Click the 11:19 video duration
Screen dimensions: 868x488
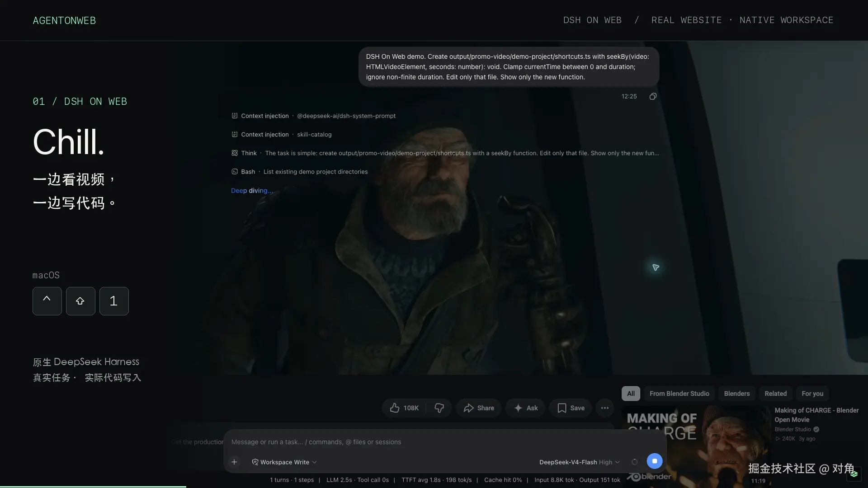(x=758, y=481)
